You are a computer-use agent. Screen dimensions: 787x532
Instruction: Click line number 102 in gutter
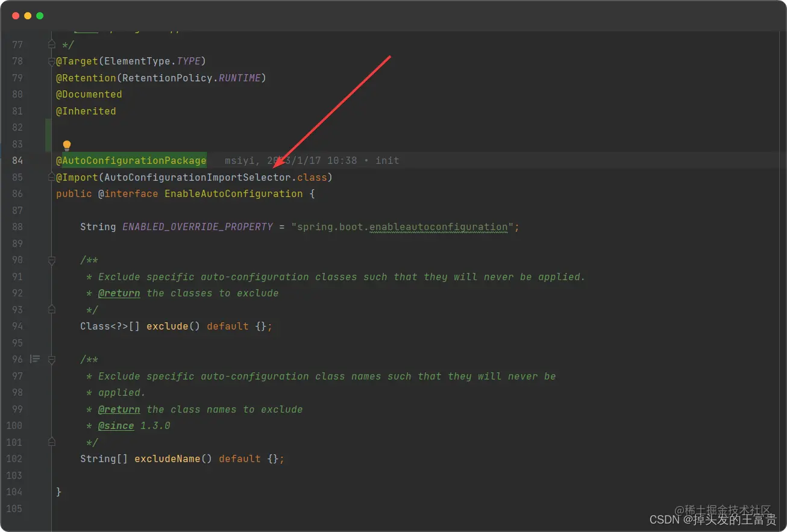tap(14, 458)
